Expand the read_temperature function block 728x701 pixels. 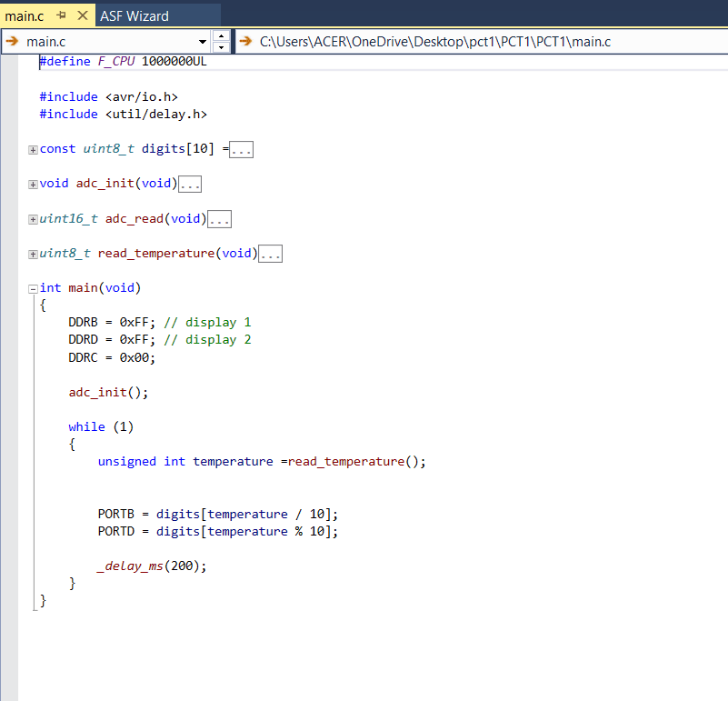[x=33, y=254]
